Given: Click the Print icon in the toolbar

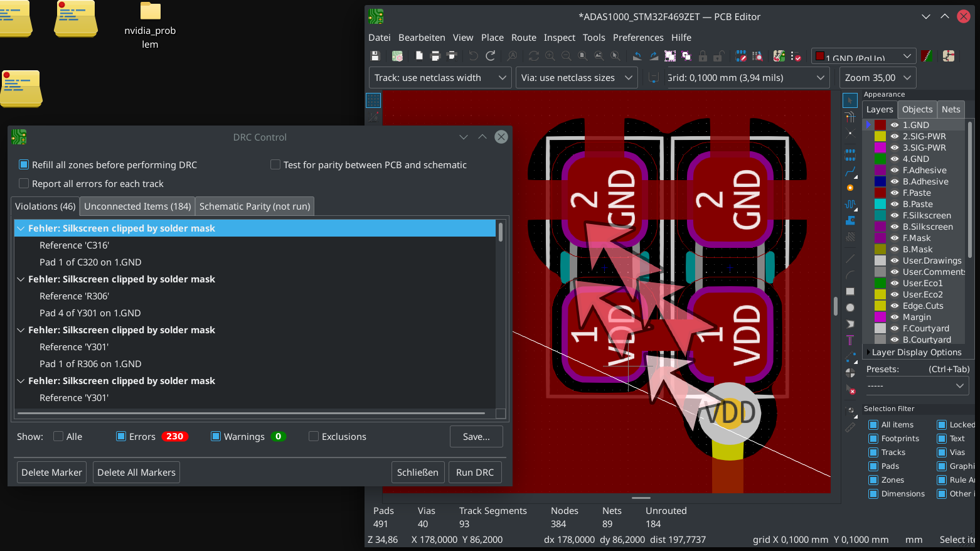Looking at the screenshot, I should tap(435, 56).
